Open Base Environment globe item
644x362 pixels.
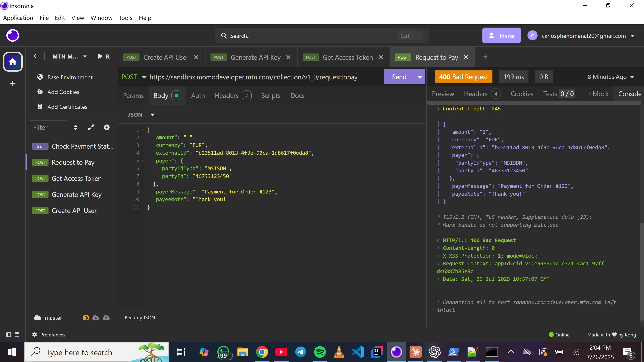tap(65, 77)
